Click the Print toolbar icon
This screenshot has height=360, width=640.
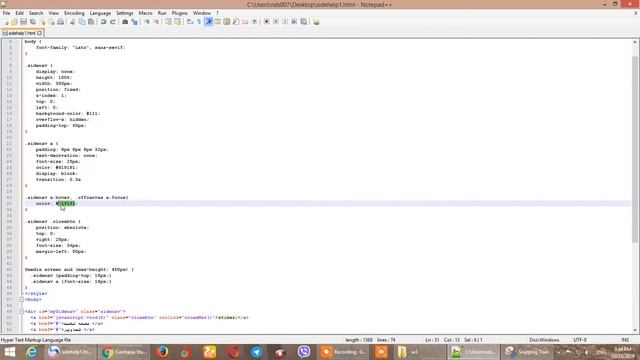tap(60, 22)
